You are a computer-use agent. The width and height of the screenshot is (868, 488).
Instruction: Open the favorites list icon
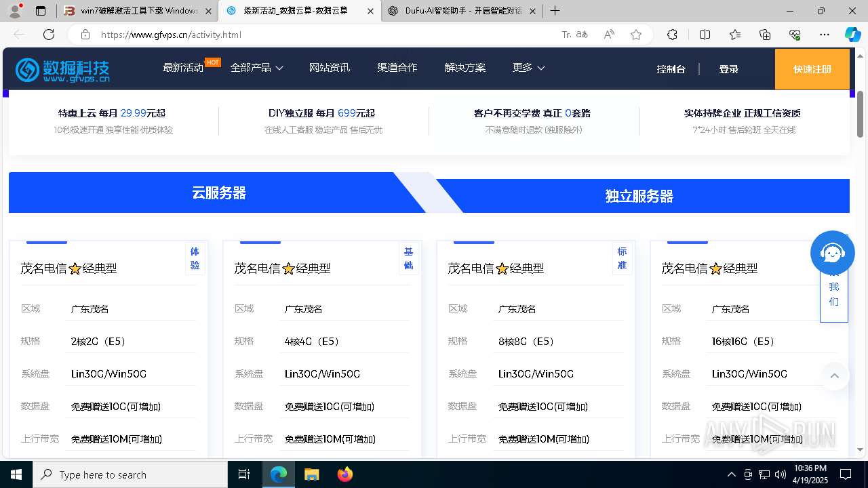(735, 35)
